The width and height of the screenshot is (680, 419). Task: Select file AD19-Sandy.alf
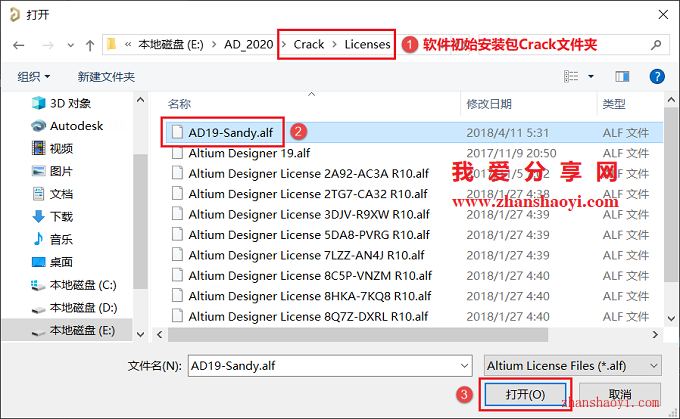[x=231, y=132]
